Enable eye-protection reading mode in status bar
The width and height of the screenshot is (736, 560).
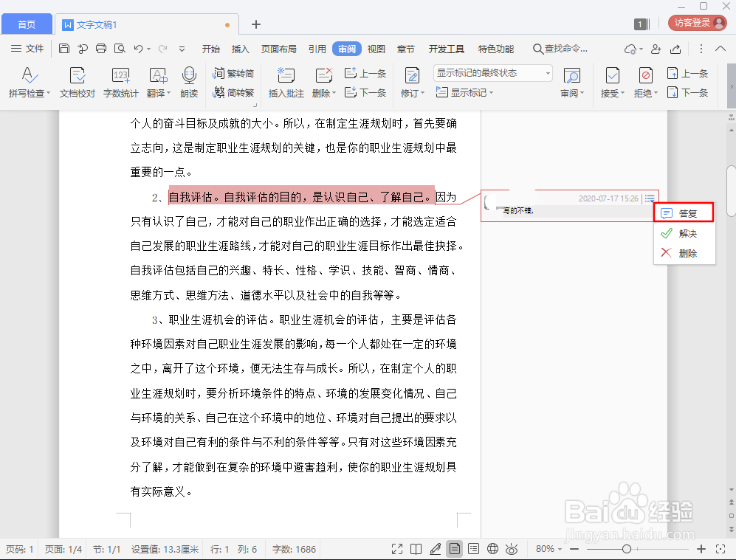click(x=512, y=549)
